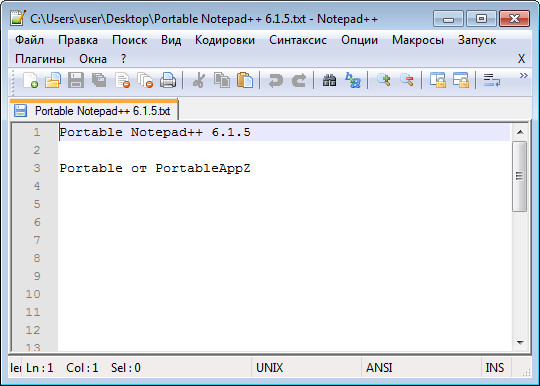540x386 pixels.
Task: Cut selection with scissors icon
Action: (199, 81)
